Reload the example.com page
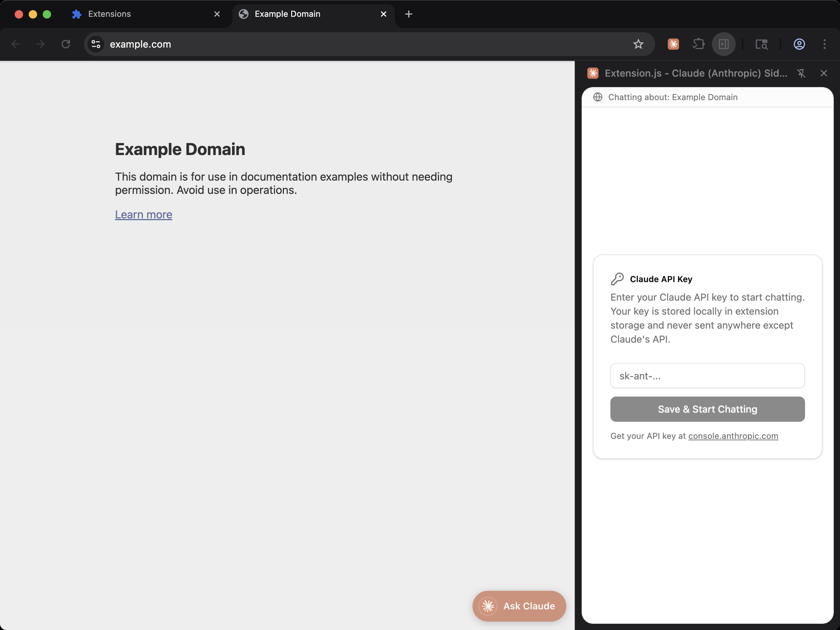The image size is (840, 630). click(x=66, y=44)
